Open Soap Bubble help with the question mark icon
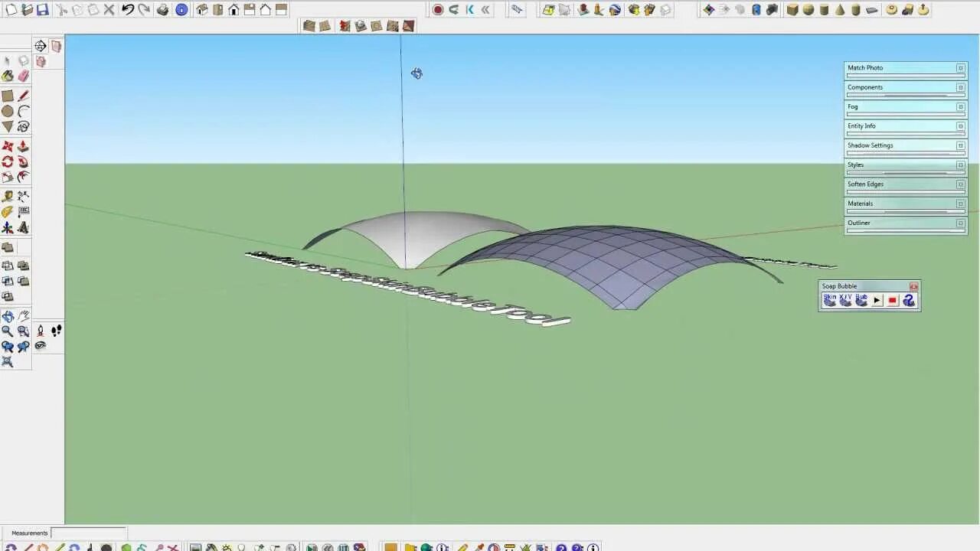This screenshot has width=980, height=551. point(909,300)
